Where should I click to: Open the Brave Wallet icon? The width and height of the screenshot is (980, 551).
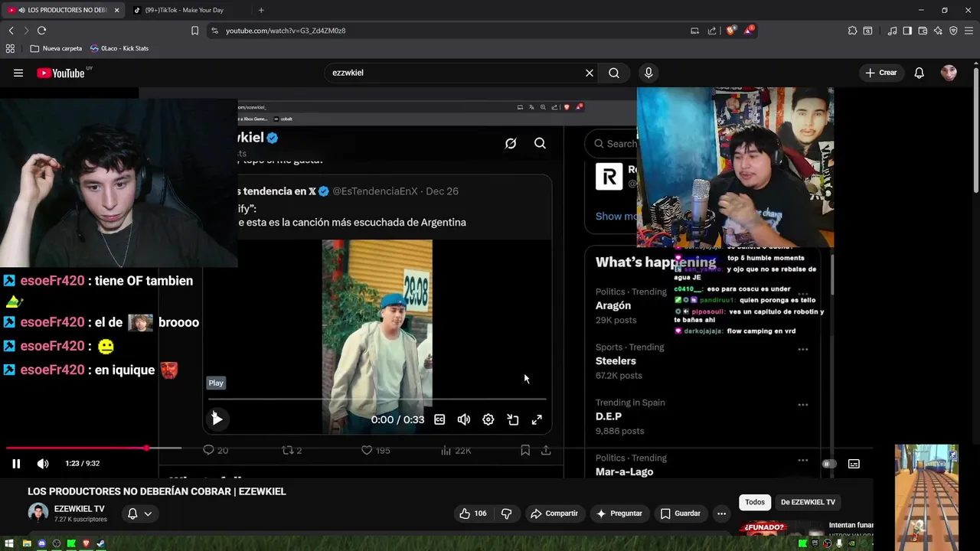tap(923, 31)
